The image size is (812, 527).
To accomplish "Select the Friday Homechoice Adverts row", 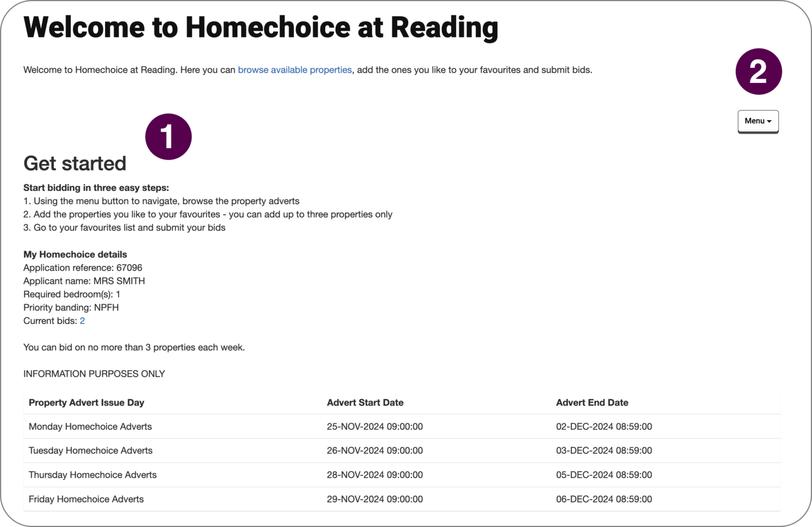I will 86,498.
